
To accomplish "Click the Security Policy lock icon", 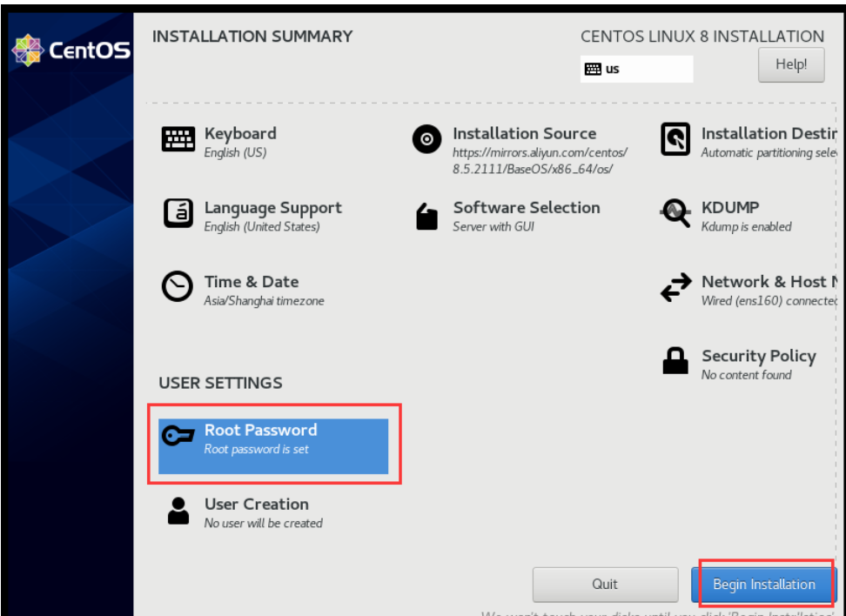I will tap(675, 361).
